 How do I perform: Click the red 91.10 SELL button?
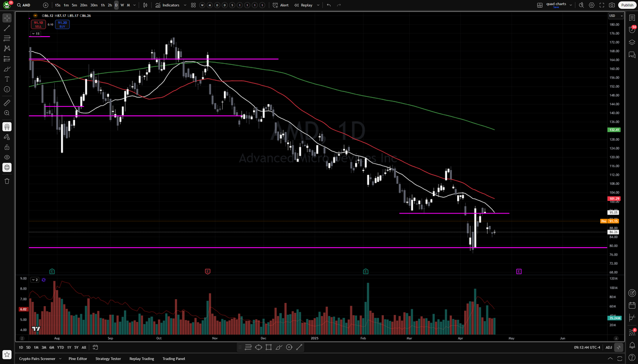click(x=38, y=24)
